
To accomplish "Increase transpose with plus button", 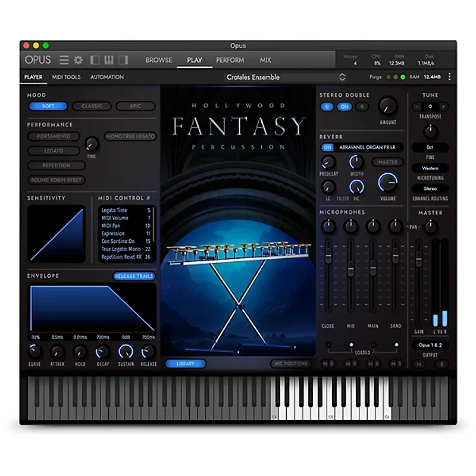I will tap(443, 107).
